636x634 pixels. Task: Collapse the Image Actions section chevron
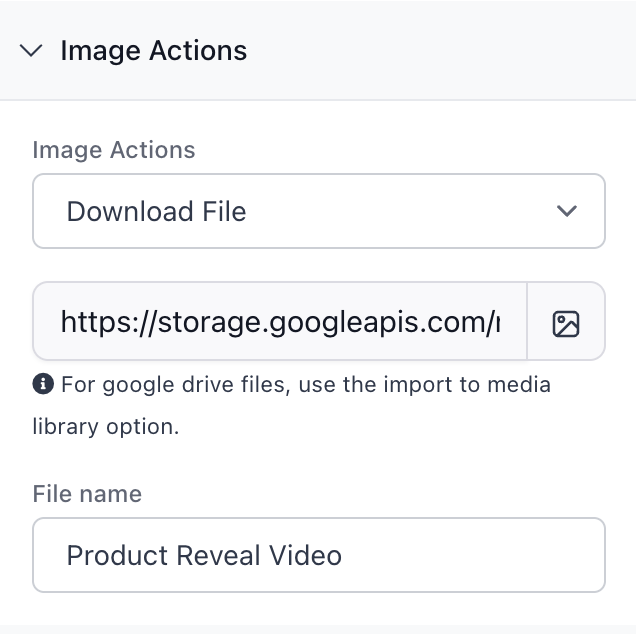tap(32, 51)
